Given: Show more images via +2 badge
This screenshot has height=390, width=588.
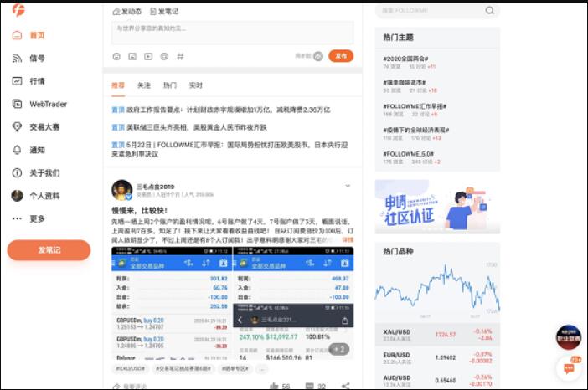Looking at the screenshot, I should [x=339, y=349].
